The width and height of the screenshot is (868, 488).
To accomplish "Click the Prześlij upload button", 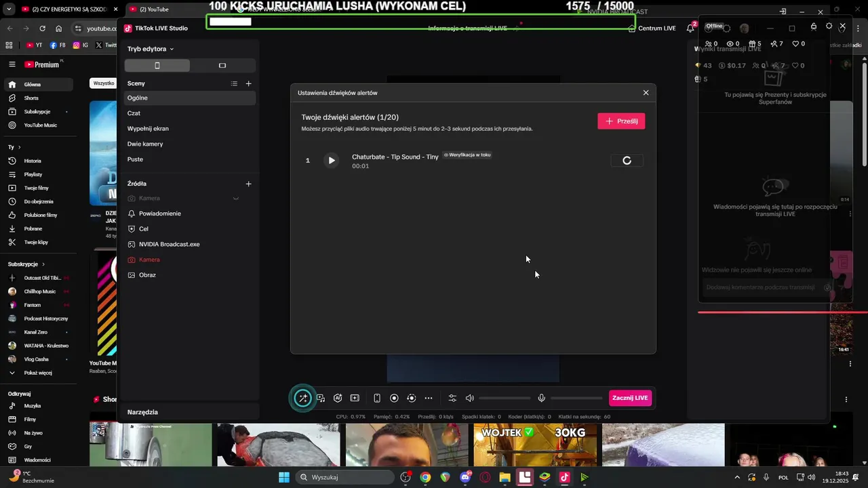I will (x=621, y=121).
